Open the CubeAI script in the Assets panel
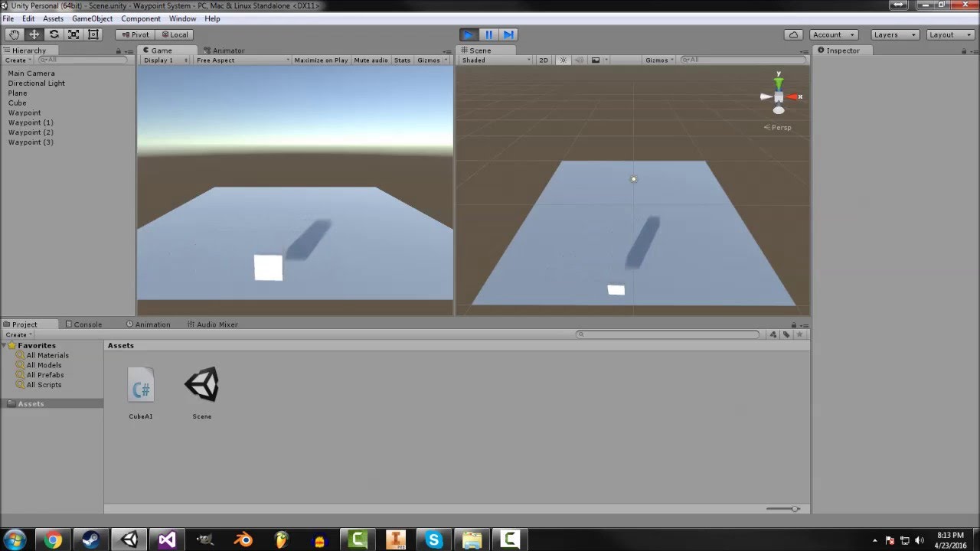 click(x=141, y=386)
